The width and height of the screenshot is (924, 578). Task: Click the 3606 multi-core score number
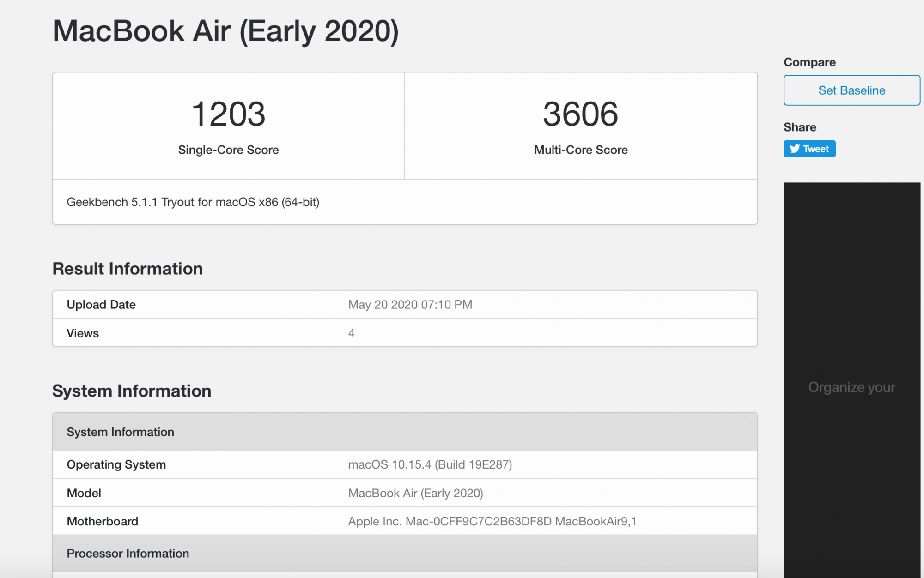(x=580, y=114)
